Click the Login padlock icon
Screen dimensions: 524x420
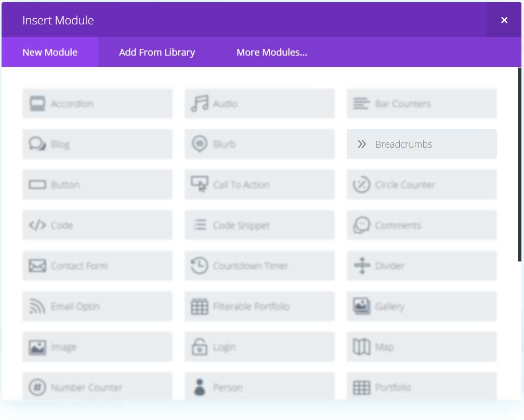point(198,347)
